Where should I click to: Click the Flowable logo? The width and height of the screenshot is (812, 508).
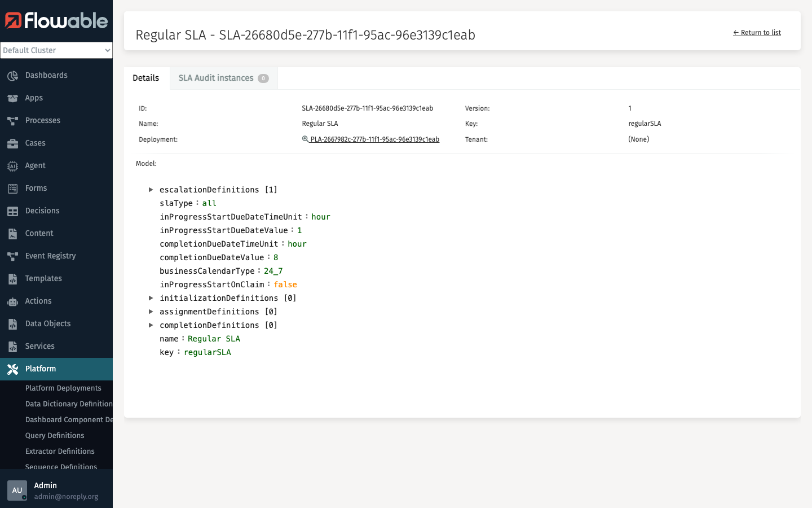[x=56, y=21]
